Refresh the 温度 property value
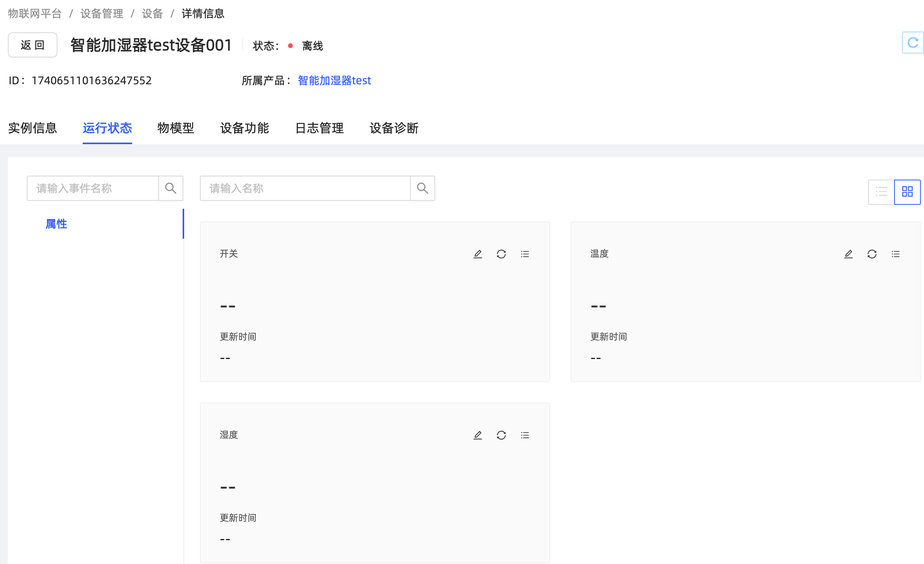 point(872,254)
